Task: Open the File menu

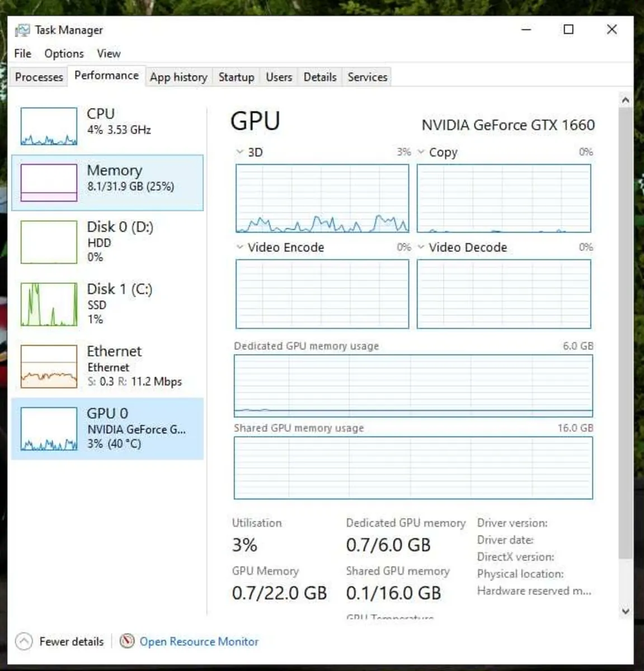Action: click(x=23, y=54)
